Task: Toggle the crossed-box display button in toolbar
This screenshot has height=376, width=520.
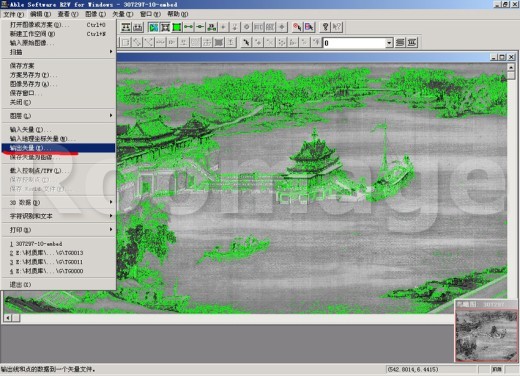Action: click(165, 27)
